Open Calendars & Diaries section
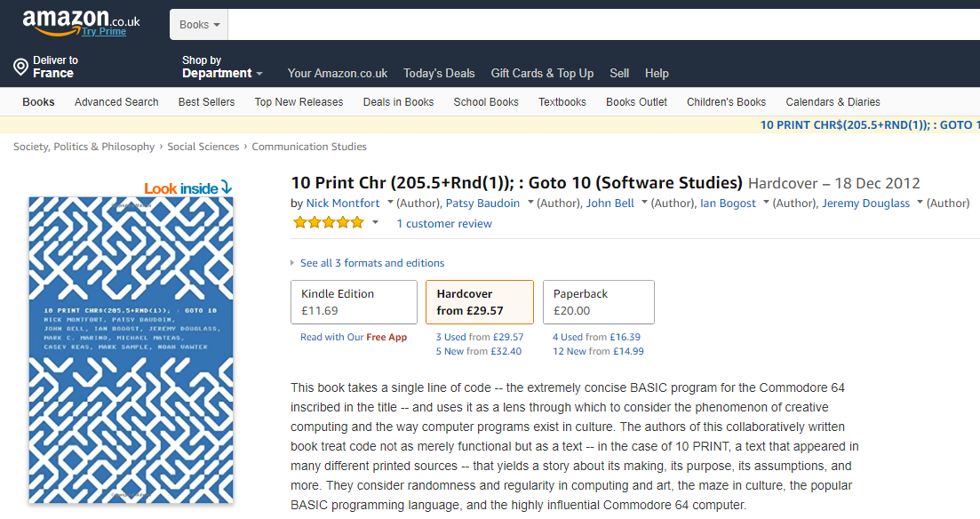Image resolution: width=980 pixels, height=519 pixels. click(x=833, y=102)
